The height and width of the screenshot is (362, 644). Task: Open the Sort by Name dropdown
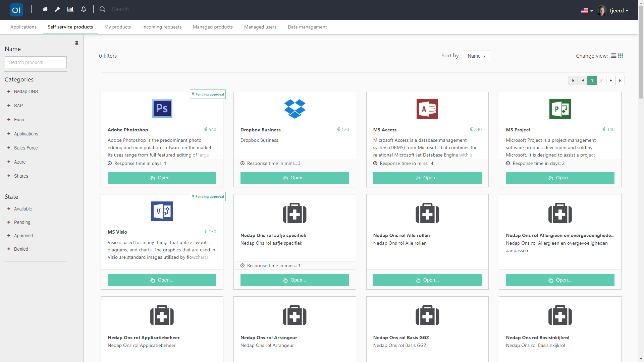pos(476,56)
